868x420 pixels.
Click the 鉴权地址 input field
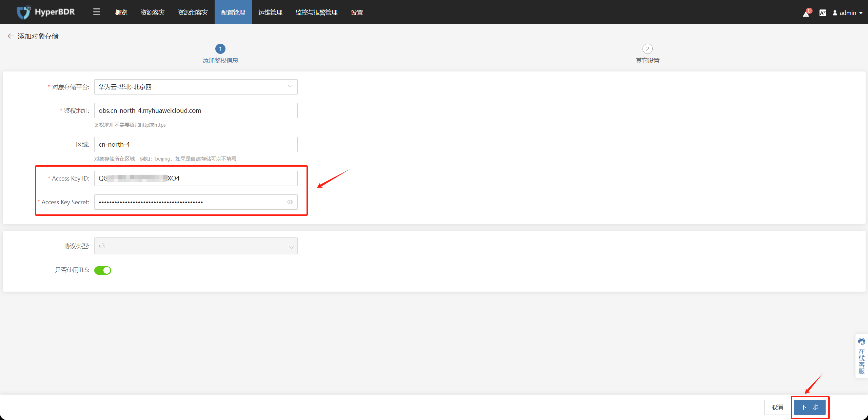tap(196, 110)
